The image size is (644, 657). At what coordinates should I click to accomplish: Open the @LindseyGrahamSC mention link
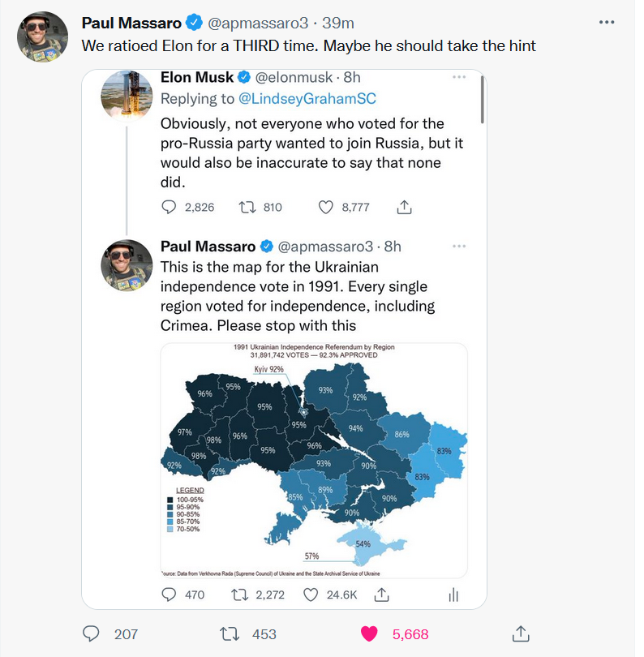click(x=307, y=98)
